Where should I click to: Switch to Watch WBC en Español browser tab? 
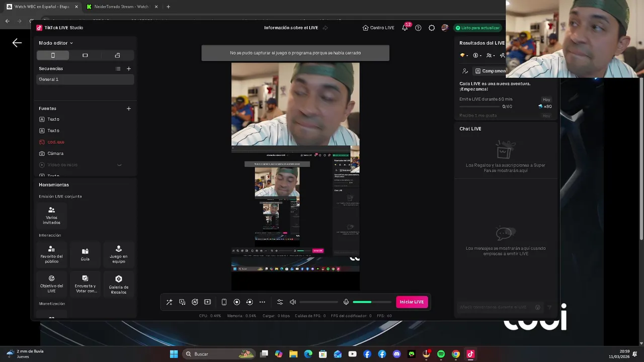pos(41,7)
